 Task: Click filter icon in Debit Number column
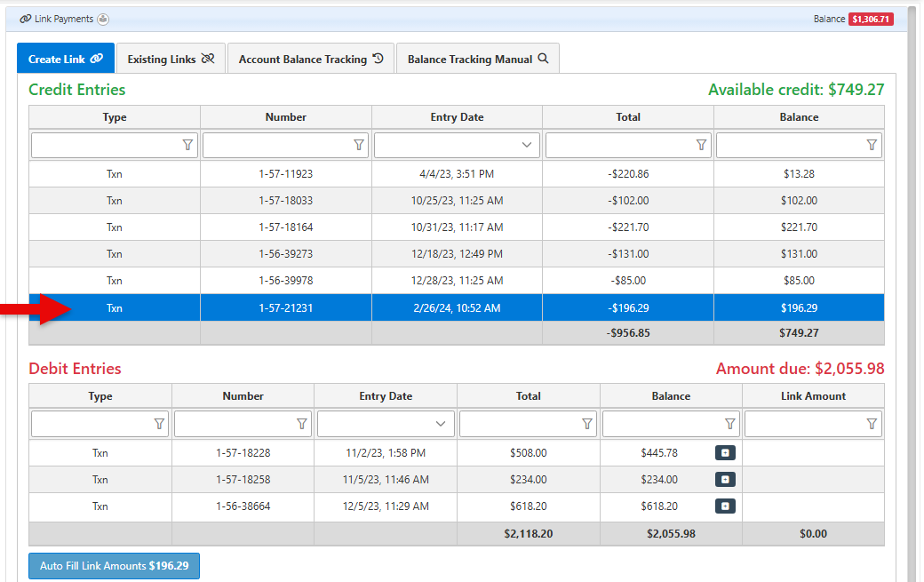(x=302, y=424)
